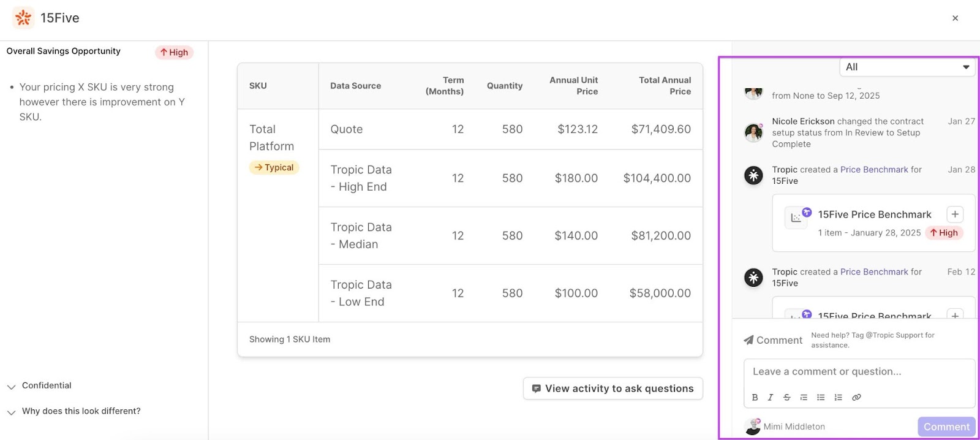The height and width of the screenshot is (440, 980).
Task: Click the $100.00 unit price cell
Action: (576, 294)
